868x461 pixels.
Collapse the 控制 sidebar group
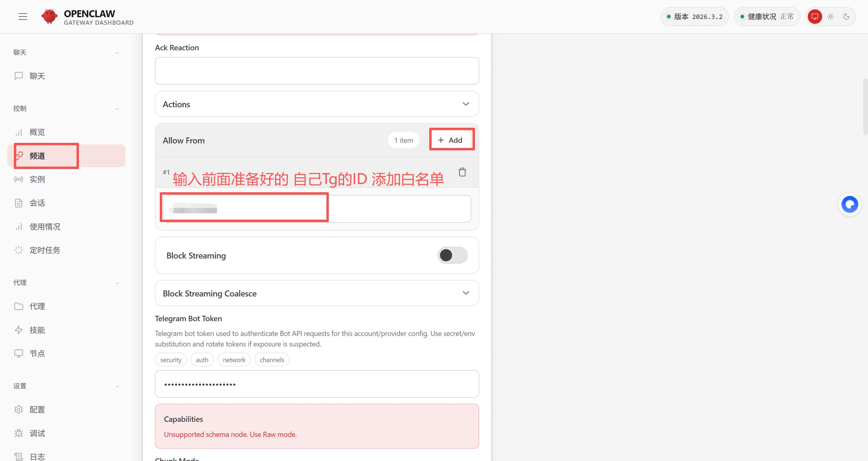(117, 108)
